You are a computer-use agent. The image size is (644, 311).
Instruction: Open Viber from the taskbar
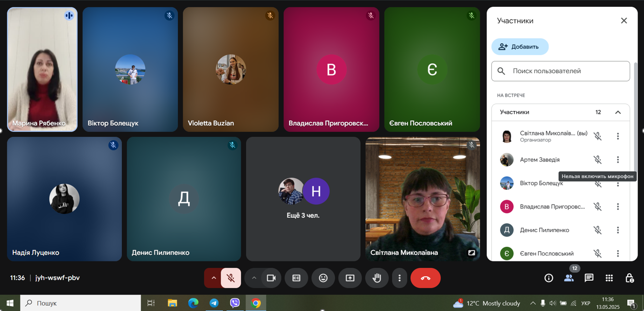point(235,303)
